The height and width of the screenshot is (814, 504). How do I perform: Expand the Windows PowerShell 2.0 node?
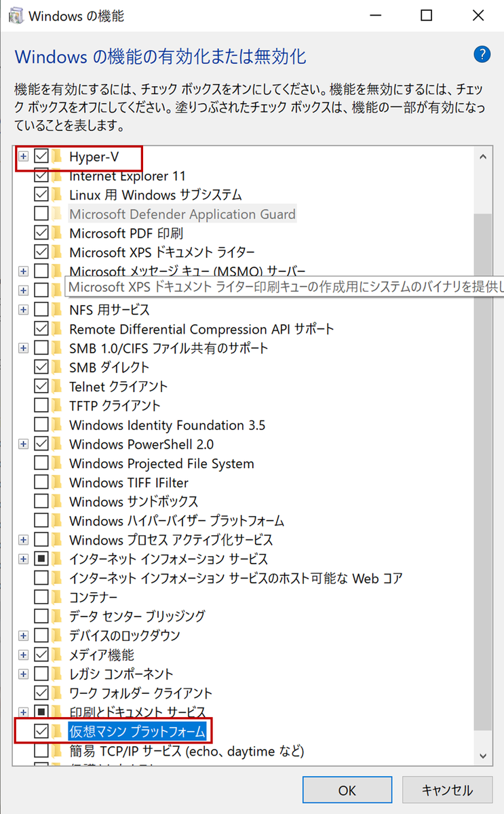click(x=24, y=444)
